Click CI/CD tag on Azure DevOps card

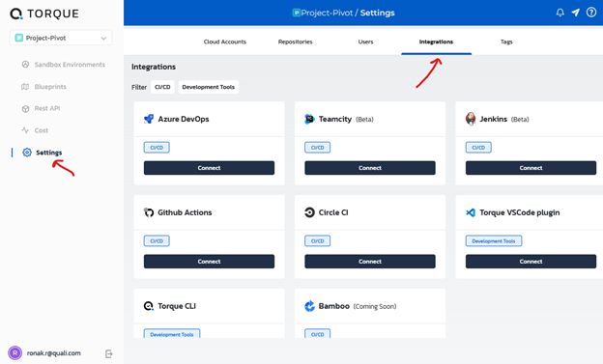point(157,147)
